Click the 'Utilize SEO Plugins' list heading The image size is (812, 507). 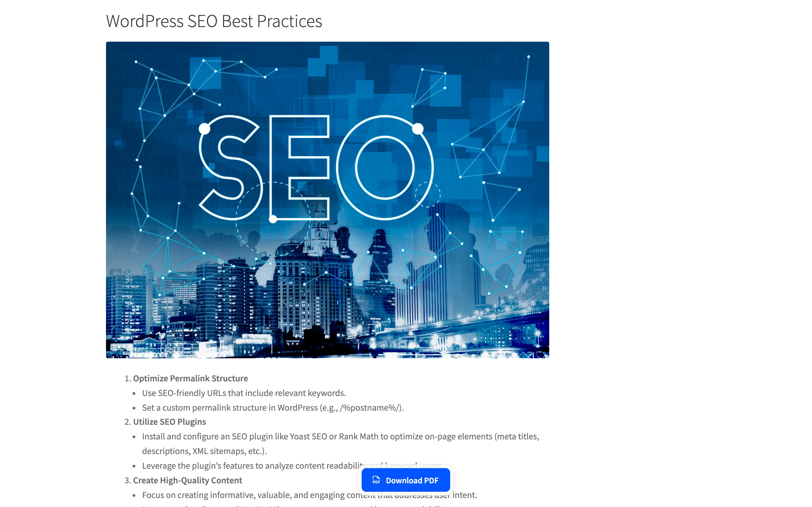click(x=169, y=421)
